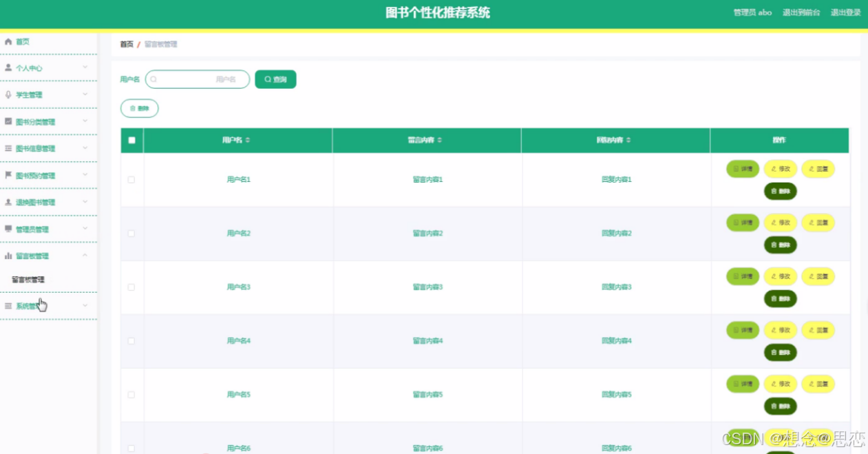Image resolution: width=868 pixels, height=454 pixels.
Task: Click 修改 for the 用户名3 row
Action: (781, 276)
